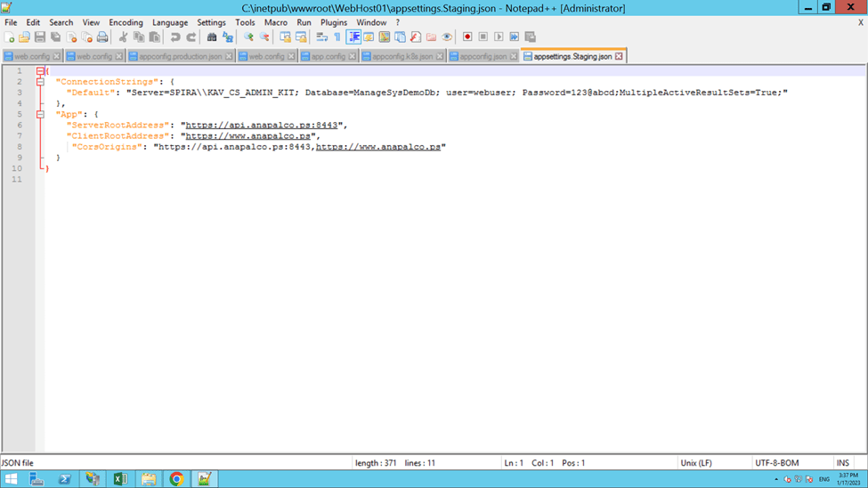Click the Cut scissors icon
Image resolution: width=868 pixels, height=488 pixels.
pyautogui.click(x=123, y=37)
